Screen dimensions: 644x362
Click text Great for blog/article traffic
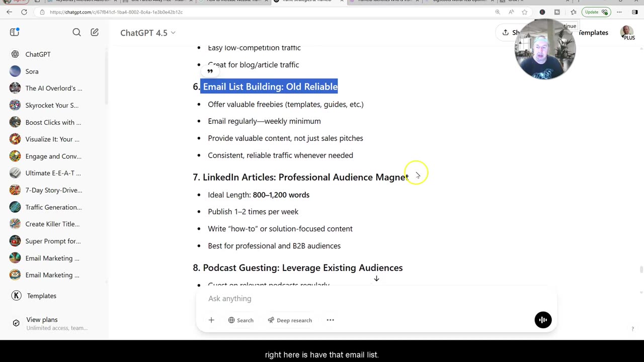coord(254,65)
